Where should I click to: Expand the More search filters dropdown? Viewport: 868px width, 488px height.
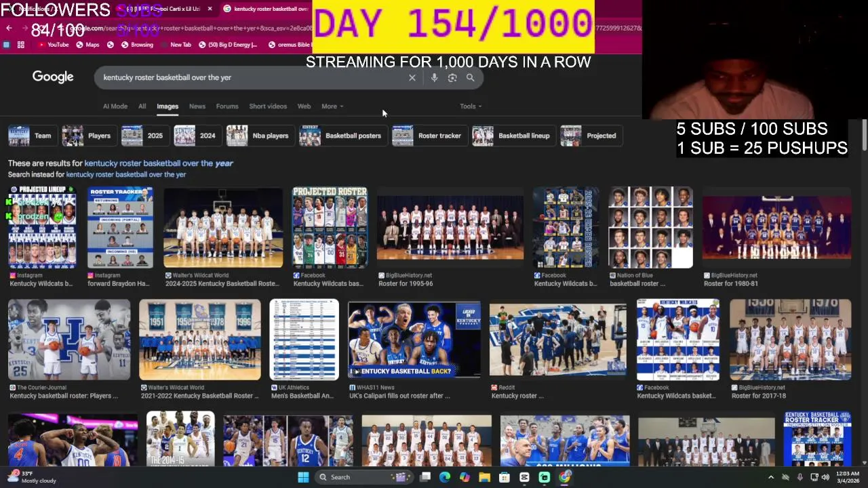pos(332,106)
